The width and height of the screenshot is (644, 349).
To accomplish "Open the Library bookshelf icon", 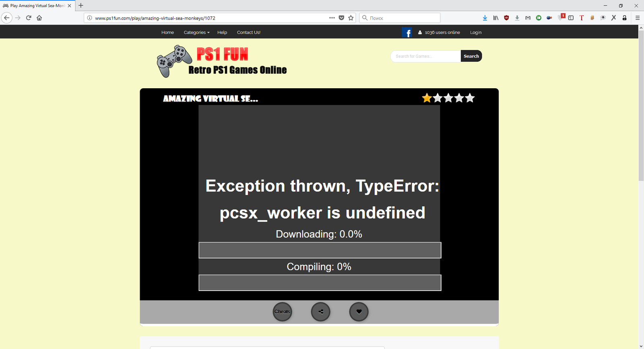I will [496, 18].
